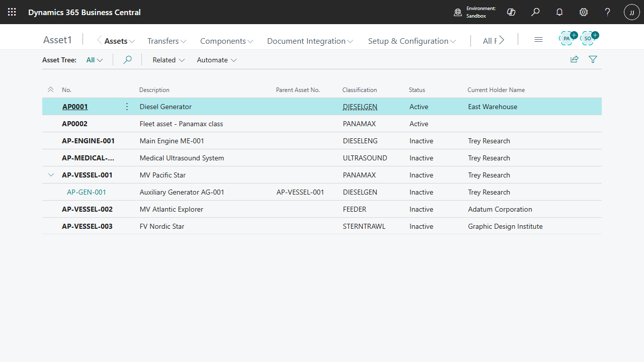Click the Graphic Design Institute holder cell
The image size is (644, 362).
click(x=505, y=226)
